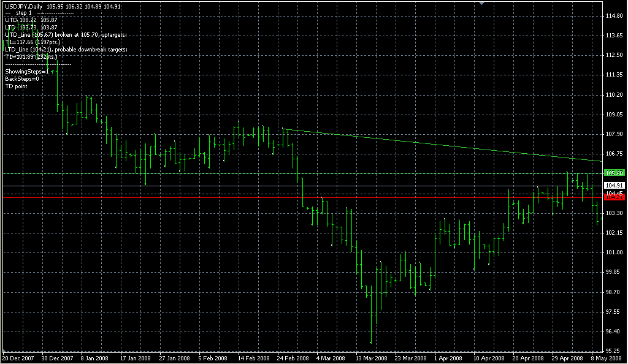Screen dimensions: 628x364
Task: Click the 8 May 2008 date label
Action: coord(607,358)
